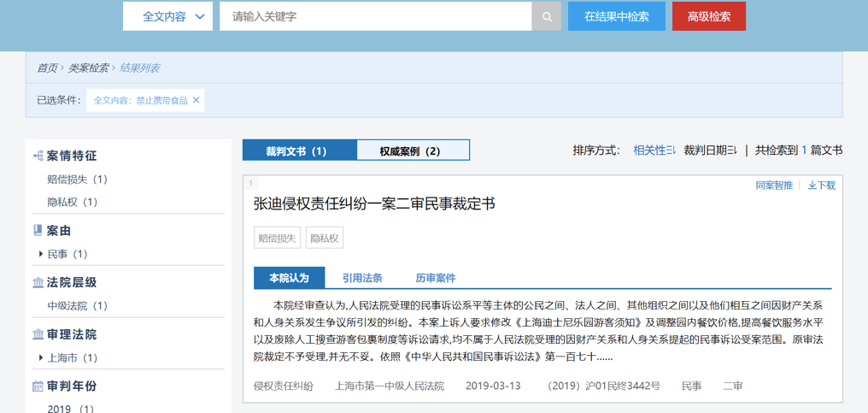Open the 同案智推 link

[x=774, y=186]
